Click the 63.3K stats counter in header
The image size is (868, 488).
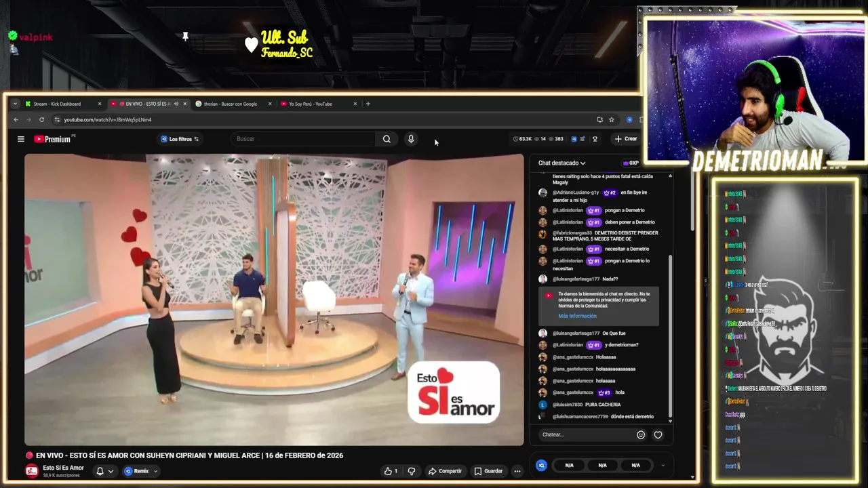click(523, 139)
